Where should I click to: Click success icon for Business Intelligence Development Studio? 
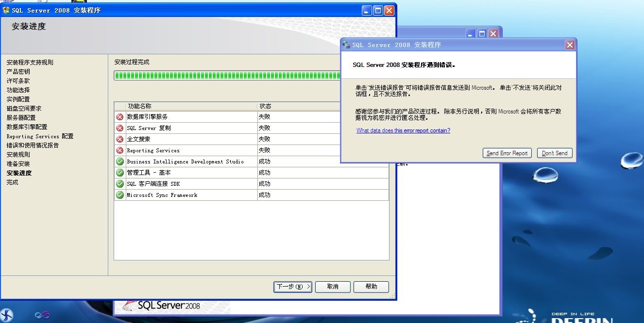pos(120,161)
